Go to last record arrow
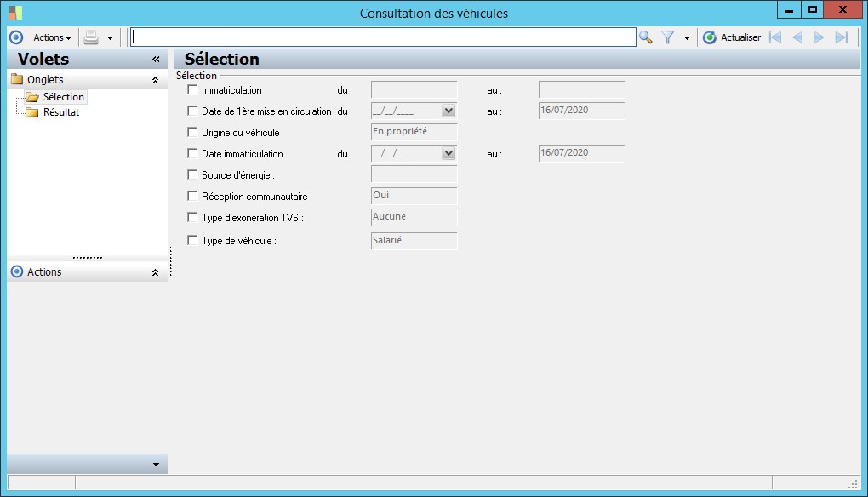This screenshot has height=497, width=868. [842, 37]
